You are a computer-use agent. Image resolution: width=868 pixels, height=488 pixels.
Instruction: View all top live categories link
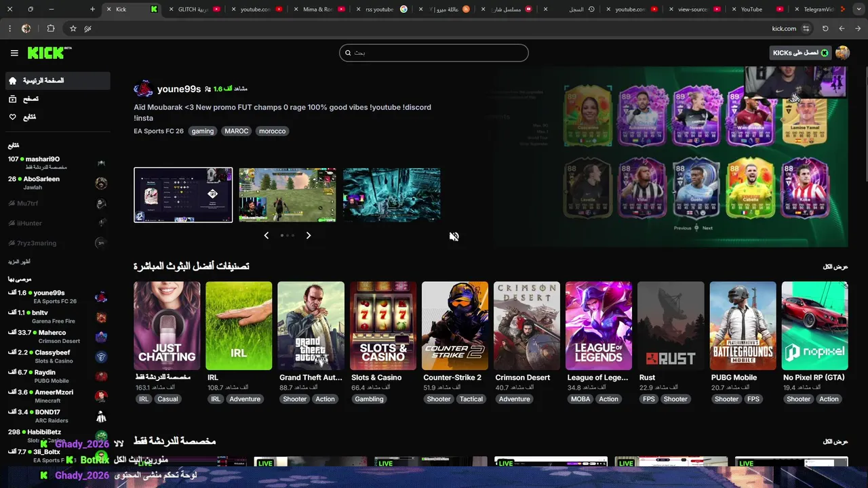click(835, 267)
